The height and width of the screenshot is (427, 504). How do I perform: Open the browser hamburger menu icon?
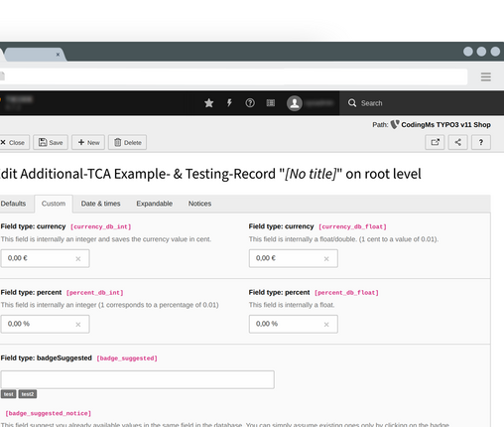point(486,77)
